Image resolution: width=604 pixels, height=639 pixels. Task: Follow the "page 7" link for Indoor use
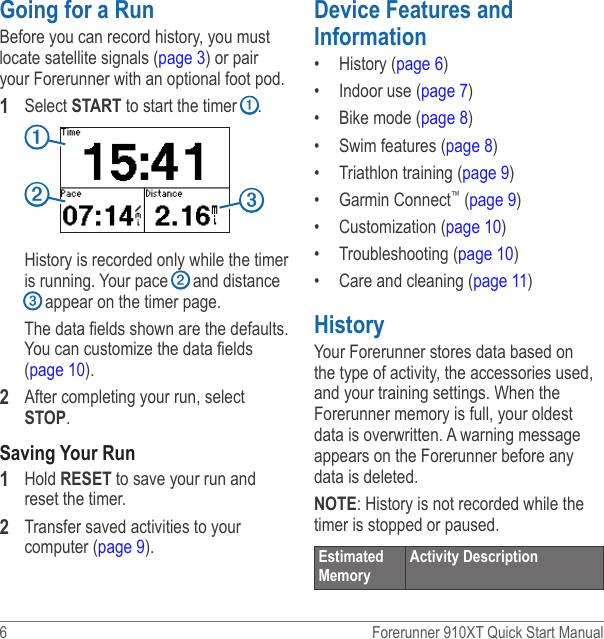coord(444,91)
